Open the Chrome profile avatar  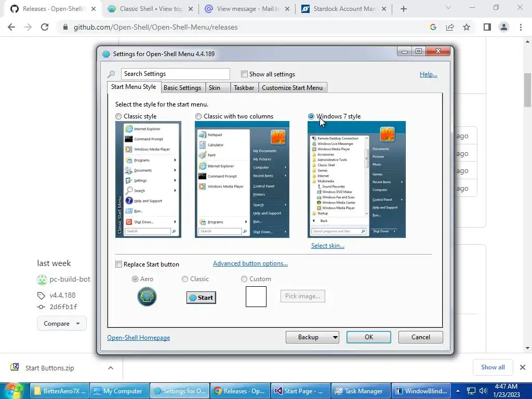click(x=504, y=27)
